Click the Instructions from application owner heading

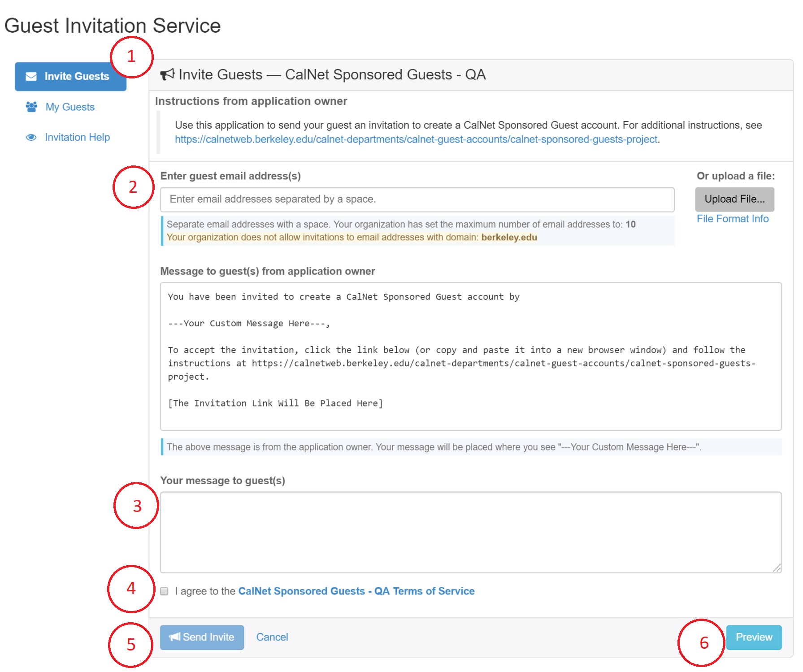tap(251, 101)
